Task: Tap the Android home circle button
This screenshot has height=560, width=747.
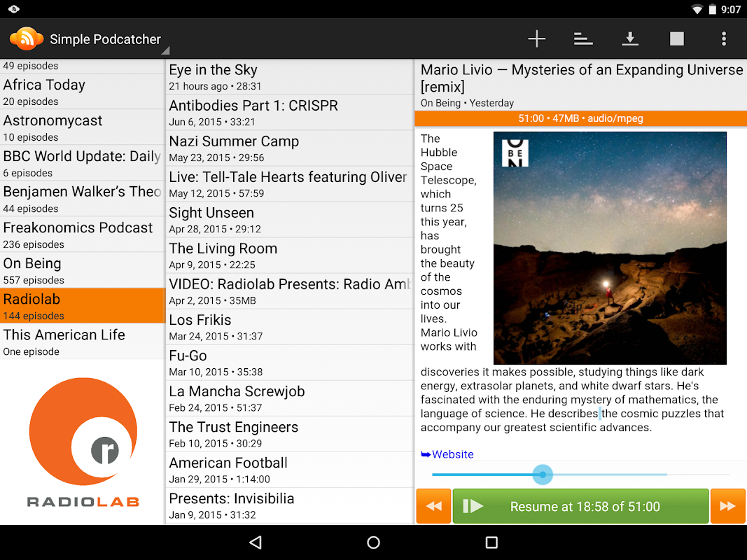Action: click(374, 542)
